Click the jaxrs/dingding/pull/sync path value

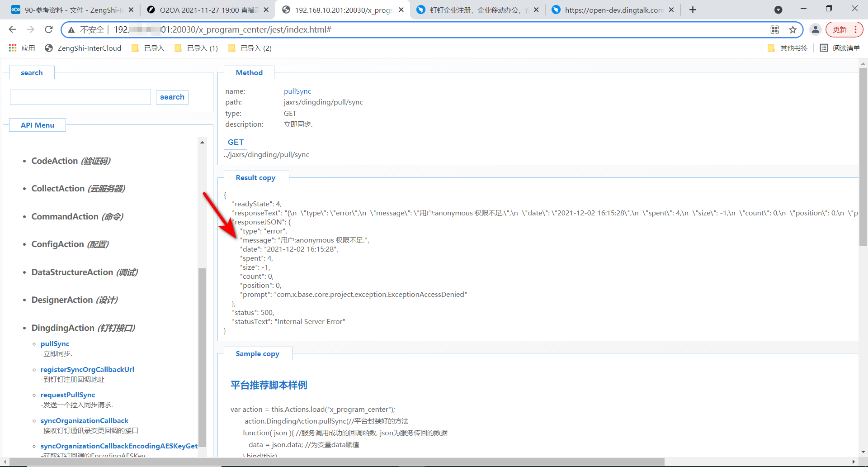click(x=323, y=102)
